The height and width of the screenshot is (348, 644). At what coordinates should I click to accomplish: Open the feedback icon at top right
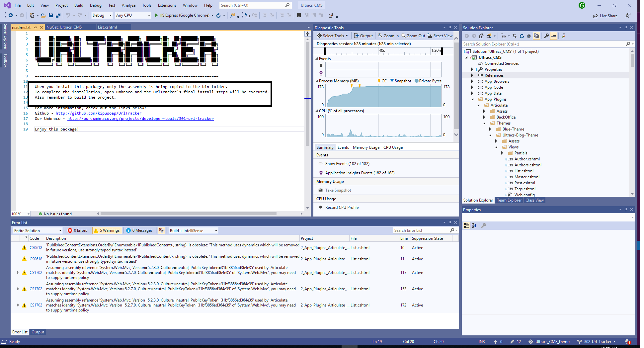tap(628, 15)
